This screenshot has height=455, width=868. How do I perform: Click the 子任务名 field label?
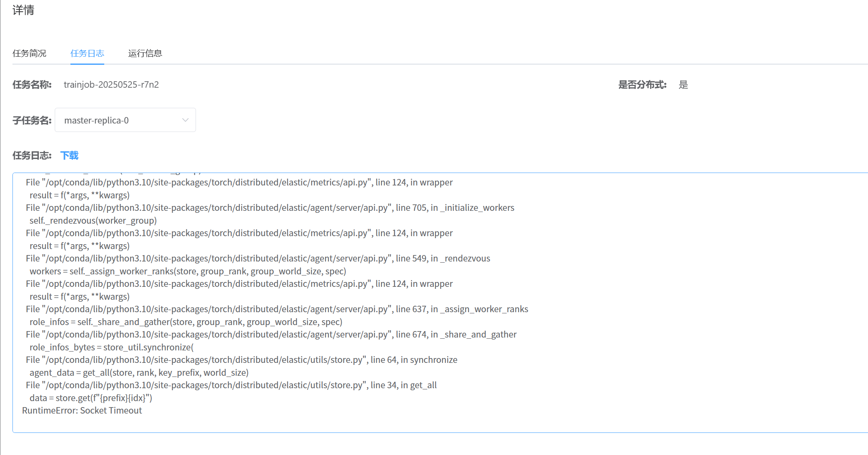(32, 120)
